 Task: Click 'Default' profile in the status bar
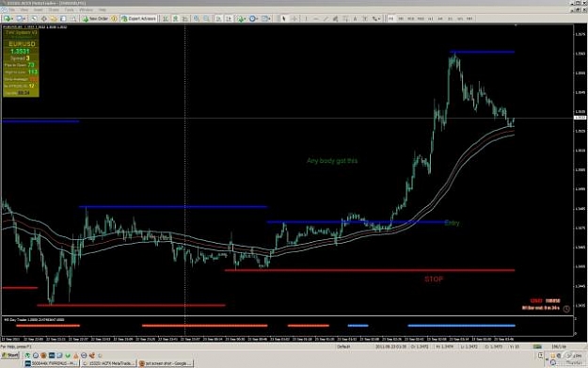[343, 346]
